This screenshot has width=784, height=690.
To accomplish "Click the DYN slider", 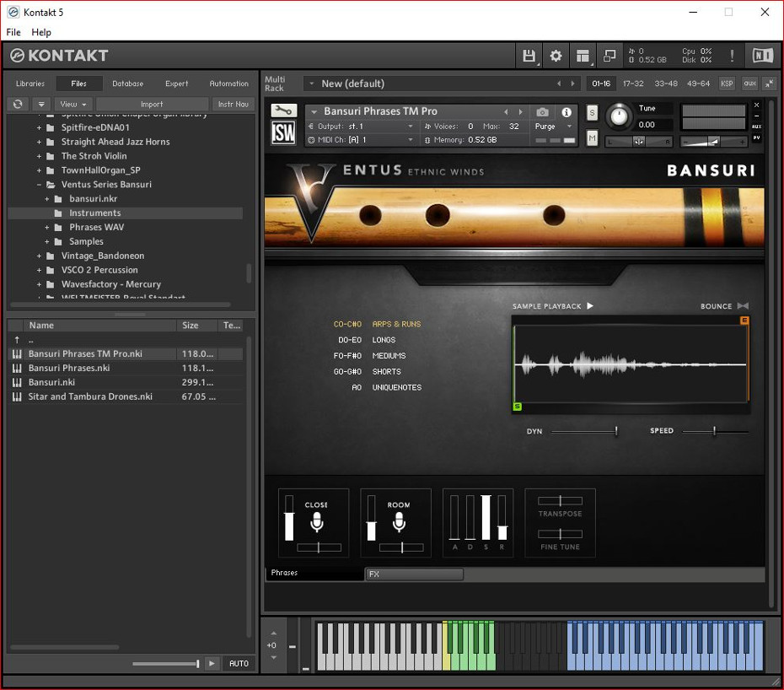I will click(x=584, y=431).
